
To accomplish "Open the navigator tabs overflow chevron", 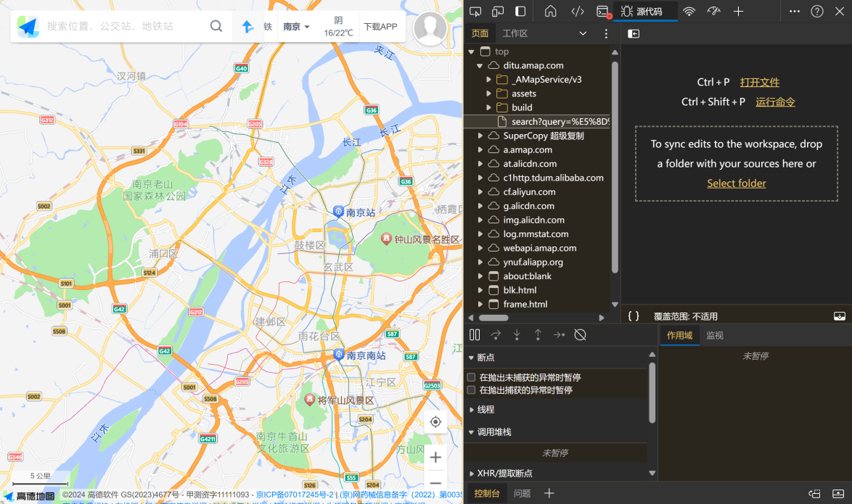I will pos(583,33).
